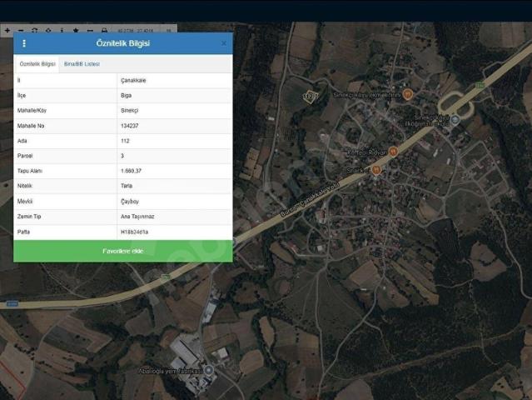Select the 112/3 parcel label on map

click(x=310, y=97)
